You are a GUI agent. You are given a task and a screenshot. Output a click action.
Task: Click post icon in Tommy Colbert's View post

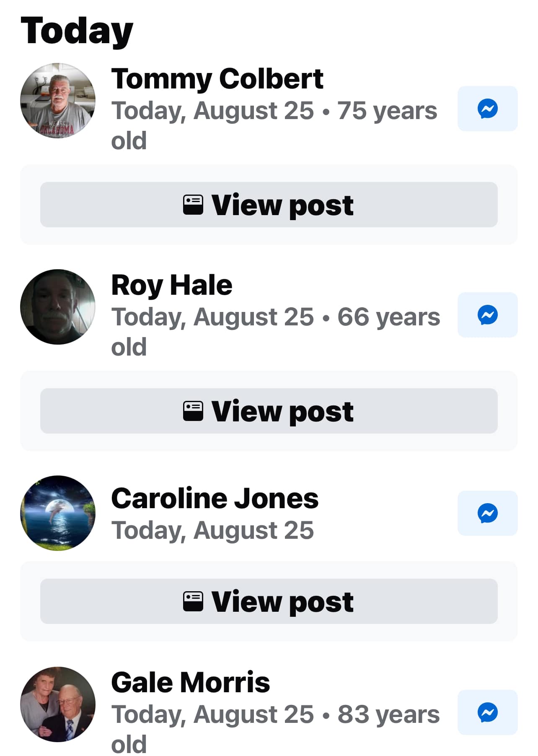point(193,205)
